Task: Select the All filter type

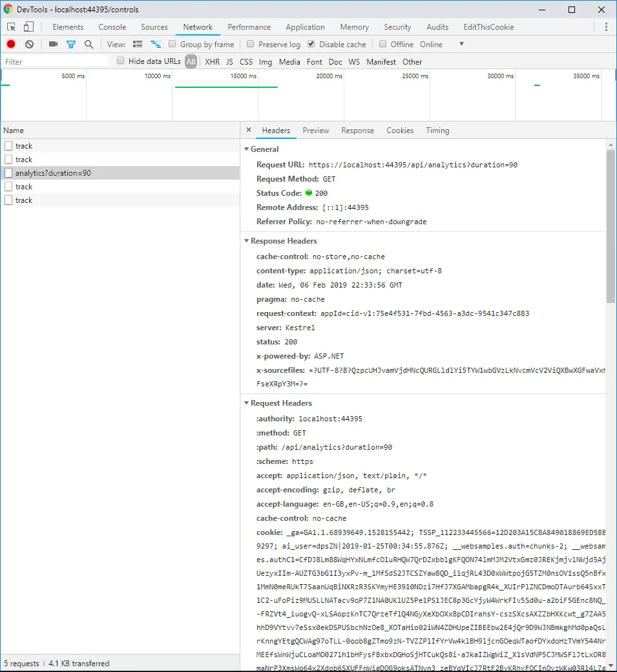Action: pos(191,62)
